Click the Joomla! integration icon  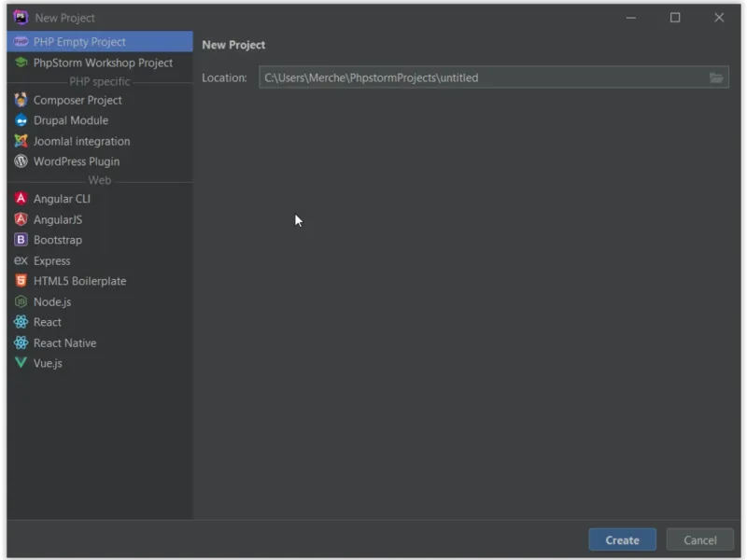click(x=21, y=141)
